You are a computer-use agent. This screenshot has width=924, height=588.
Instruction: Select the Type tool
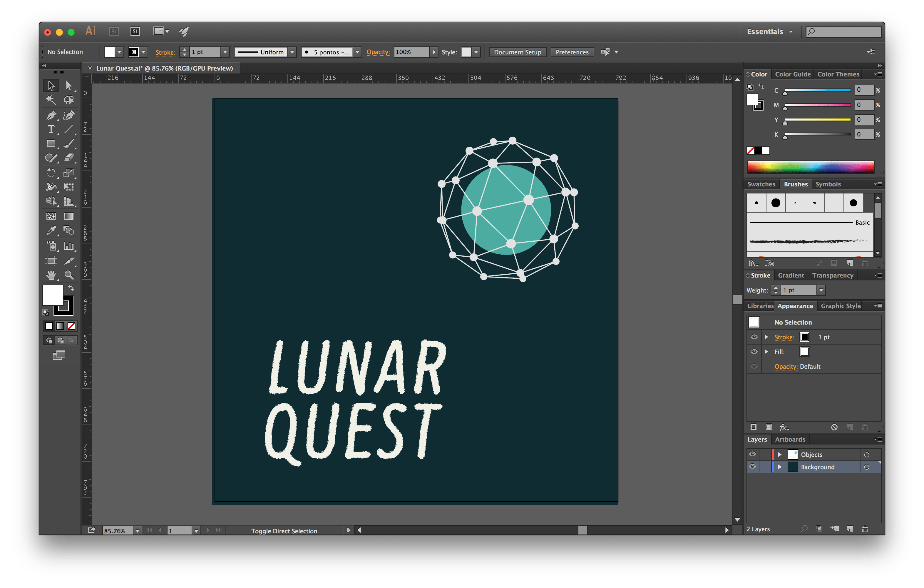51,130
